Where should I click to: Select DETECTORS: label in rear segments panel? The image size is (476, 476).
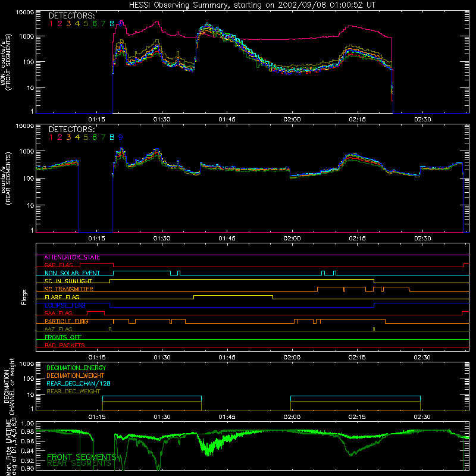(x=71, y=129)
